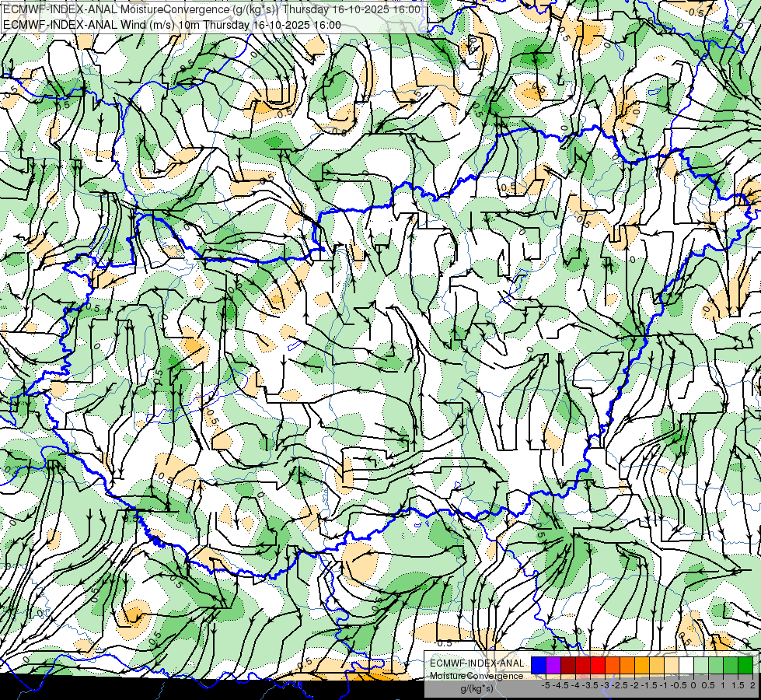Click 'MoistureConvergence' label in the legend box
This screenshot has width=761, height=700.
tap(476, 676)
